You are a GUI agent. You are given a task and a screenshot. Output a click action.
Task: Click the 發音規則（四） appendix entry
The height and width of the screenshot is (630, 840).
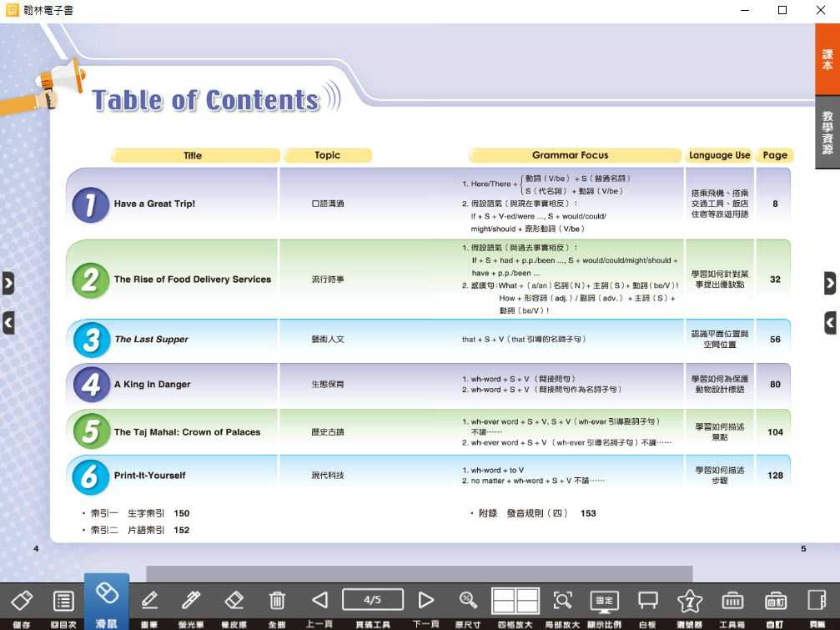(x=537, y=513)
